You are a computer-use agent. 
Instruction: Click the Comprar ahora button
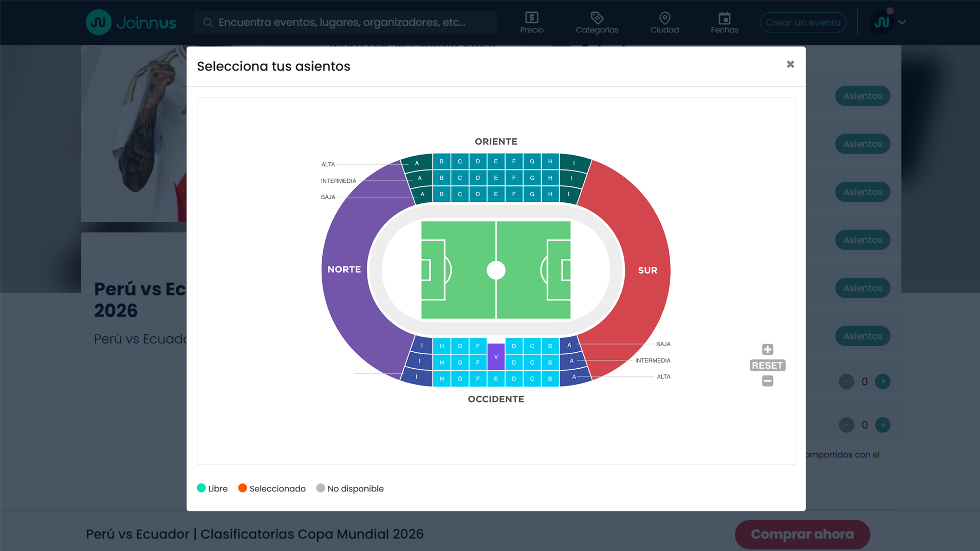(802, 534)
